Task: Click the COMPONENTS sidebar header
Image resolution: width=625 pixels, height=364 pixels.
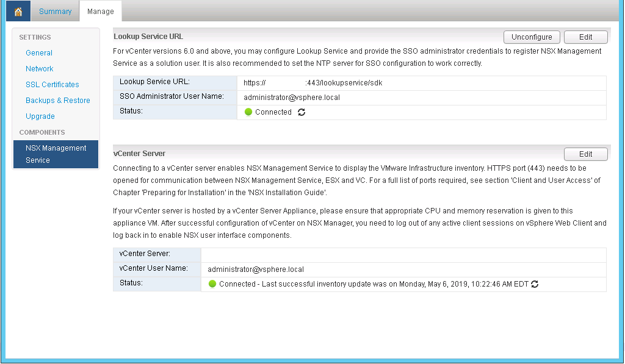Action: 42,133
